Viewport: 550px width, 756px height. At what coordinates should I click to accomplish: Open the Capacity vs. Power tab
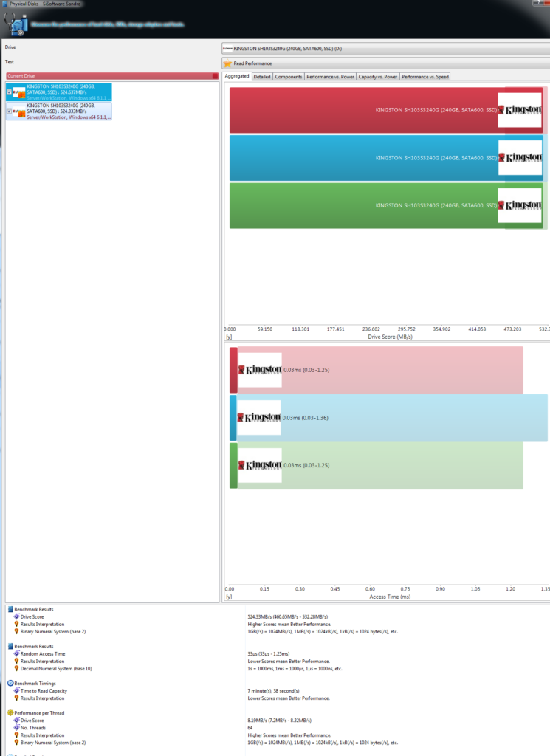pos(378,77)
